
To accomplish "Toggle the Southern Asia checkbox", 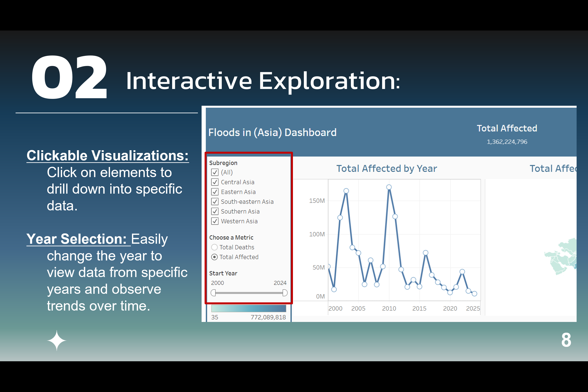I will pos(215,211).
